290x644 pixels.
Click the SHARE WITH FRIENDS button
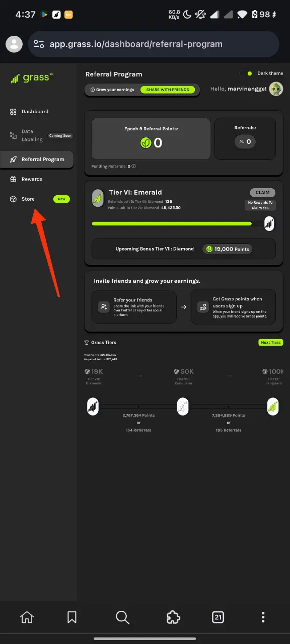[168, 90]
